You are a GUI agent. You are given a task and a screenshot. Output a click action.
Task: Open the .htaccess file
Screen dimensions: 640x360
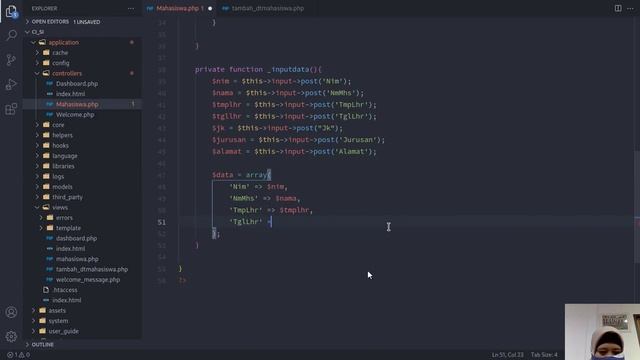pyautogui.click(x=65, y=290)
